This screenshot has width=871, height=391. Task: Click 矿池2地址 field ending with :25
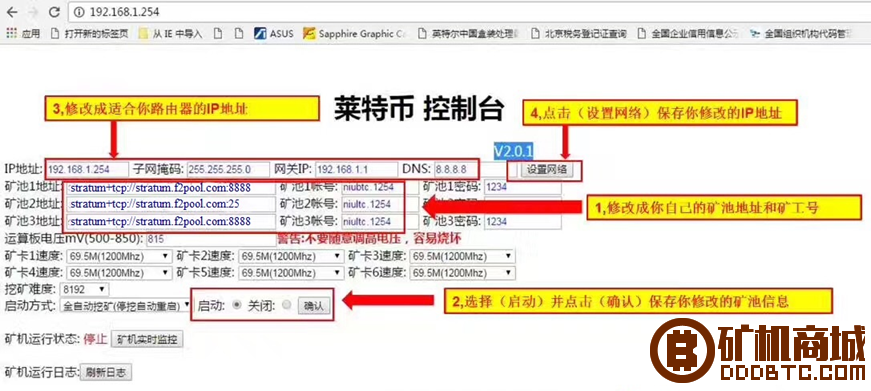coord(171,204)
